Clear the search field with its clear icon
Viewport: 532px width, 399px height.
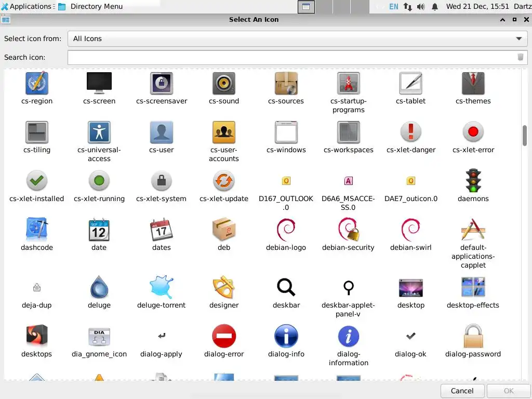(x=520, y=57)
